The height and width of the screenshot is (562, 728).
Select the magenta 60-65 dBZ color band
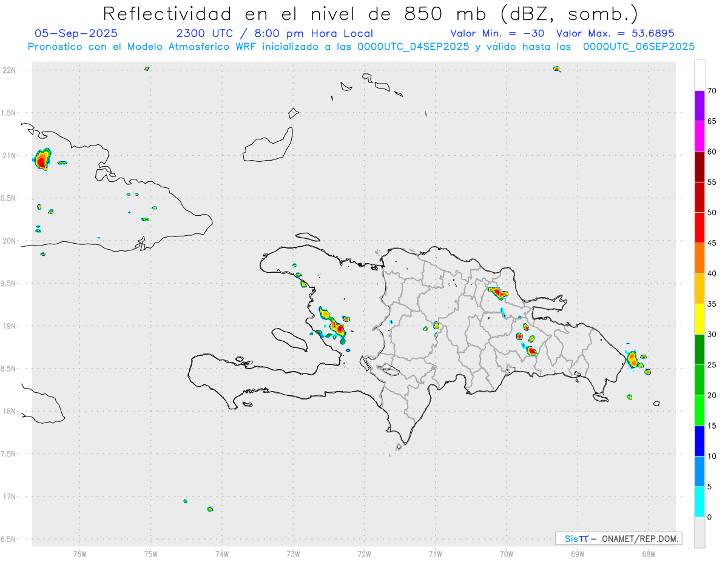coord(699,136)
